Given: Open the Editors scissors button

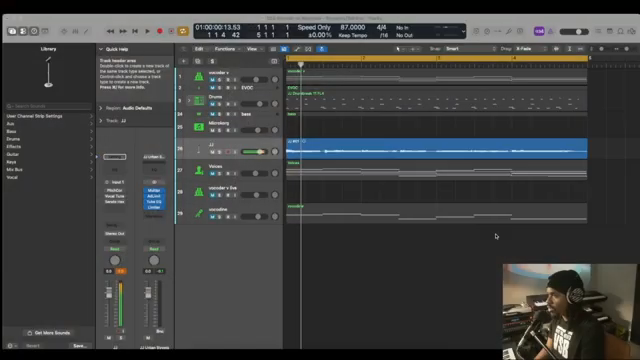Looking at the screenshot, I should pos(86,31).
